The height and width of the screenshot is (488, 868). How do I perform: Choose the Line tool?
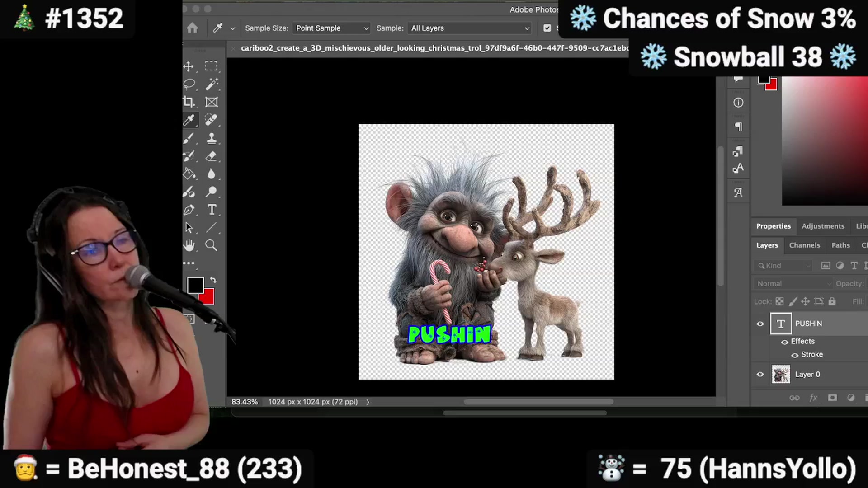[x=211, y=227]
